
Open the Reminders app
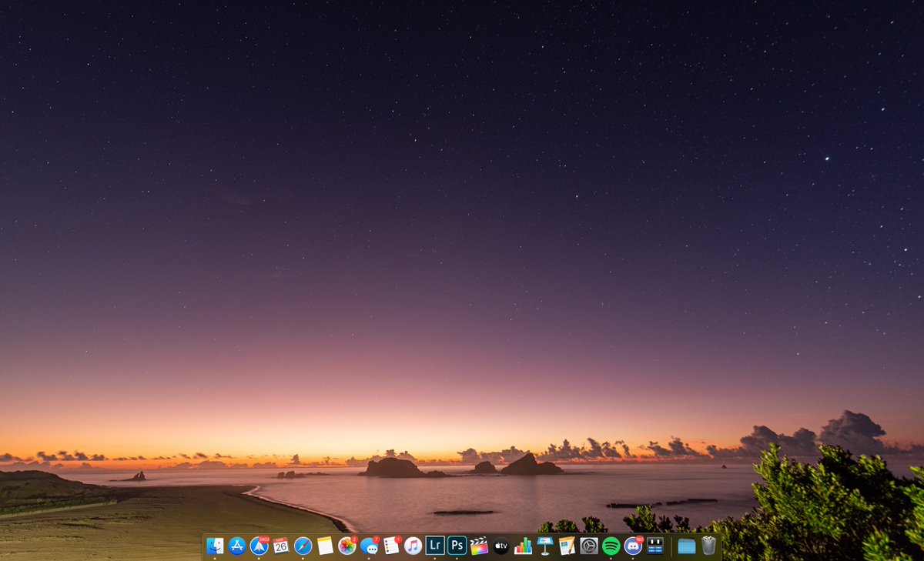(x=391, y=546)
